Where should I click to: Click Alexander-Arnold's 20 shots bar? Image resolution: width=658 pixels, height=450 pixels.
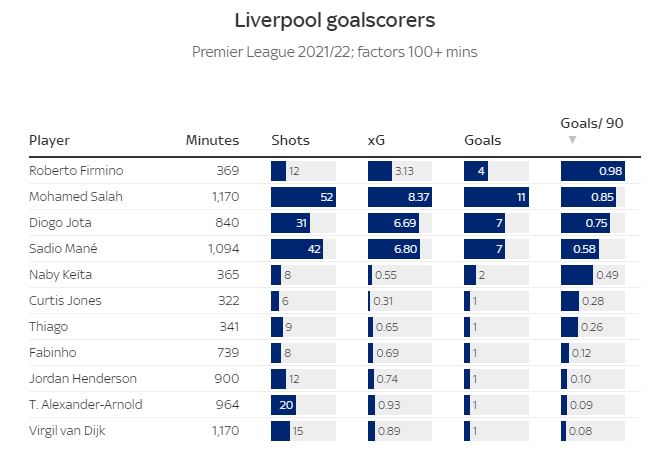pos(283,405)
